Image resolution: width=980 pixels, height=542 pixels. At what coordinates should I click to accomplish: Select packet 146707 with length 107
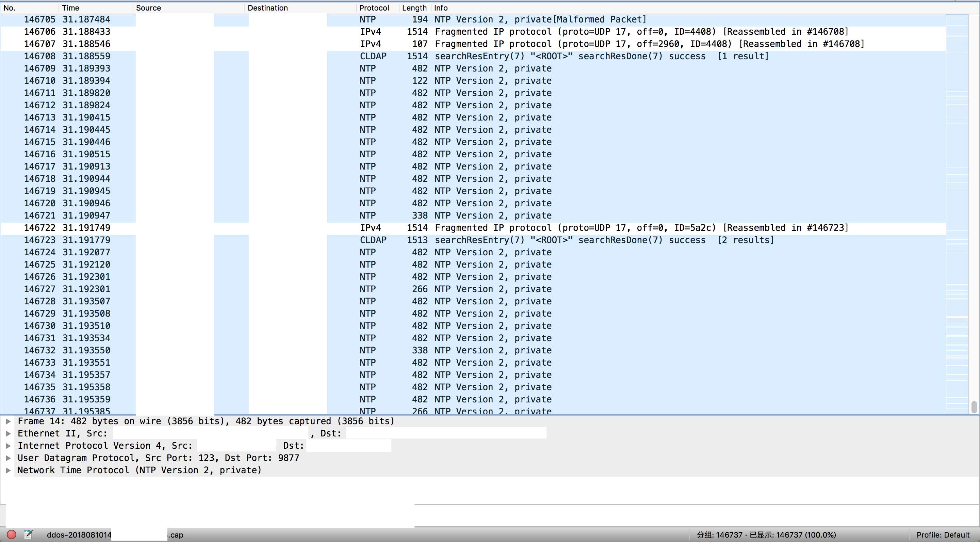coord(473,44)
